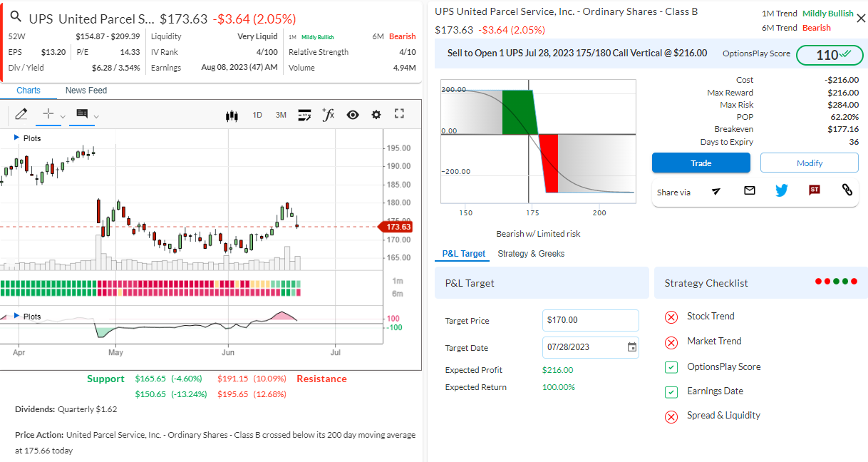The image size is (868, 462).
Task: Click the blue Trade button
Action: pos(701,163)
